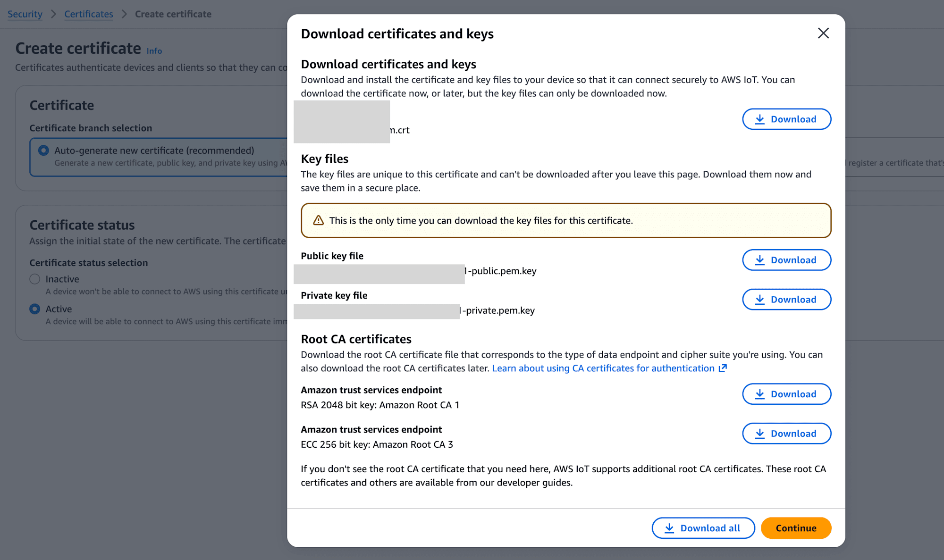Click the 'ECC 256 bit key: Amazon Root CA 3' text
Viewport: 944px width, 560px height.
click(x=377, y=444)
